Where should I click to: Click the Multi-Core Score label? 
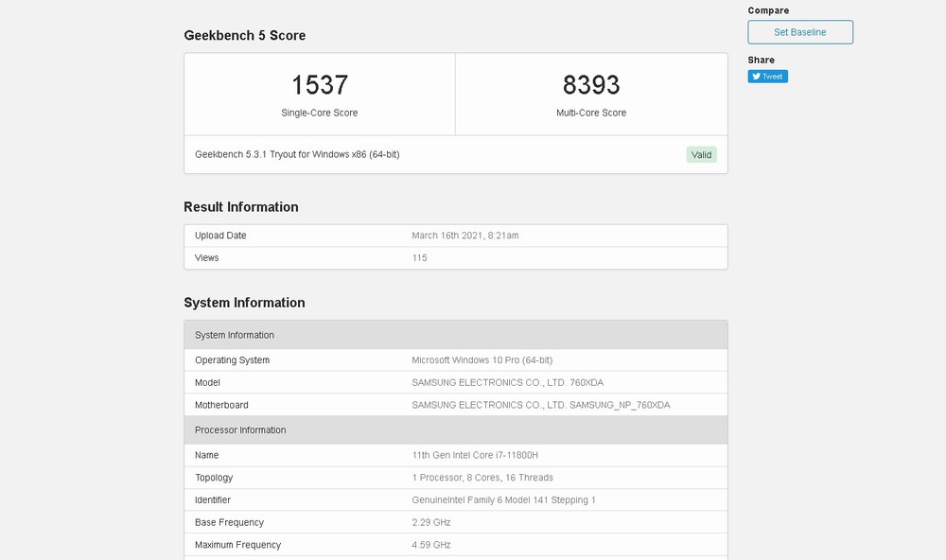click(x=591, y=113)
